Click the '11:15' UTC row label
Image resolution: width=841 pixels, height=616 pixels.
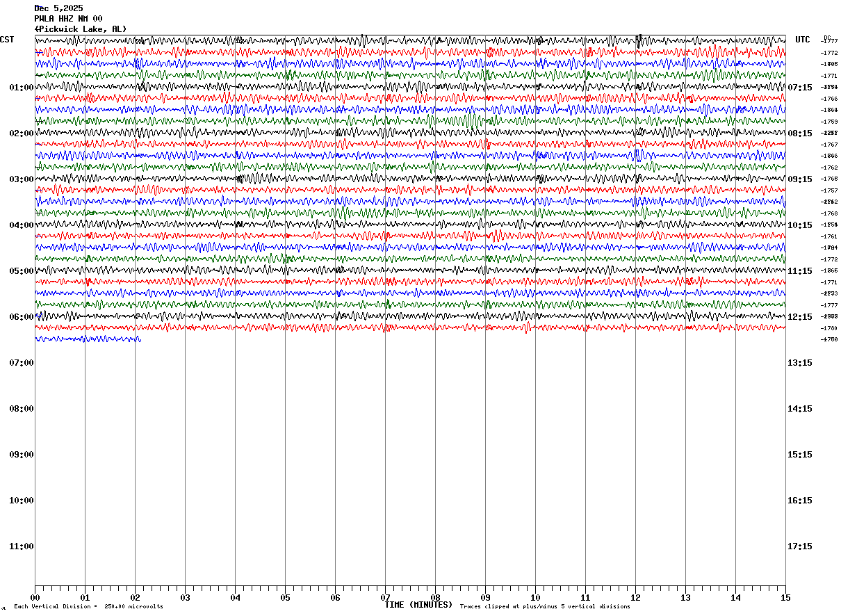[800, 271]
